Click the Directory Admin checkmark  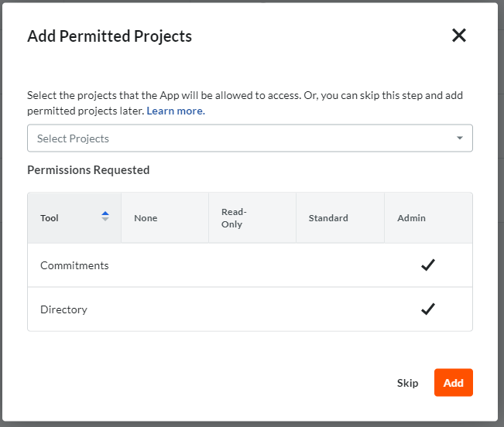tap(428, 309)
